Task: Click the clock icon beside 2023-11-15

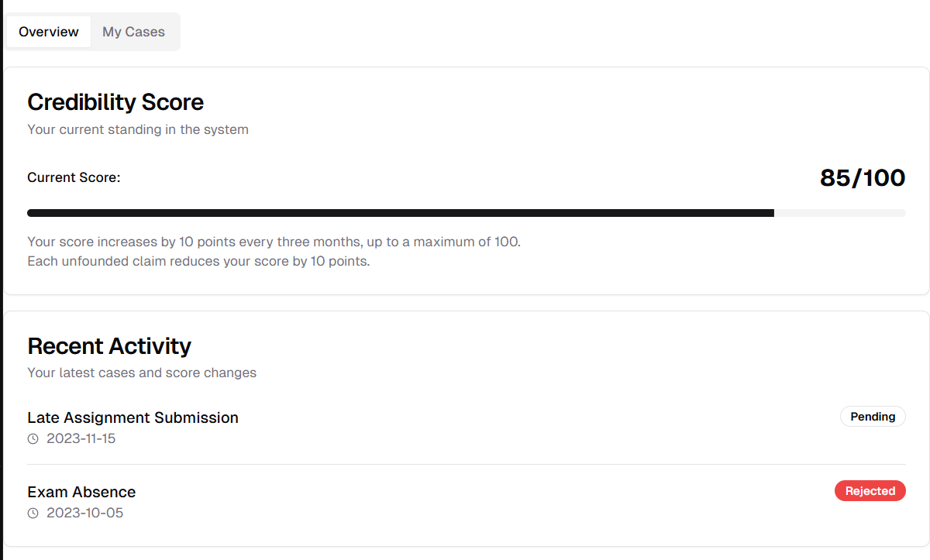Action: point(33,438)
